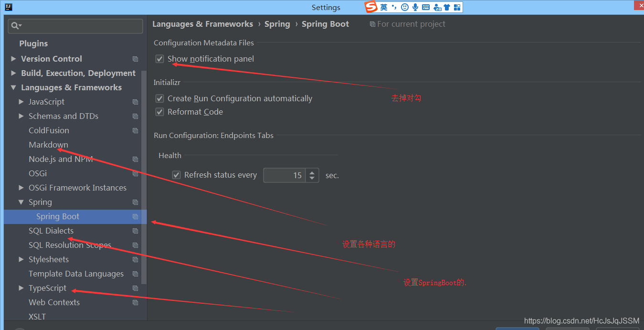Select ColdFusion in settings tree
The image size is (644, 330).
coord(49,130)
